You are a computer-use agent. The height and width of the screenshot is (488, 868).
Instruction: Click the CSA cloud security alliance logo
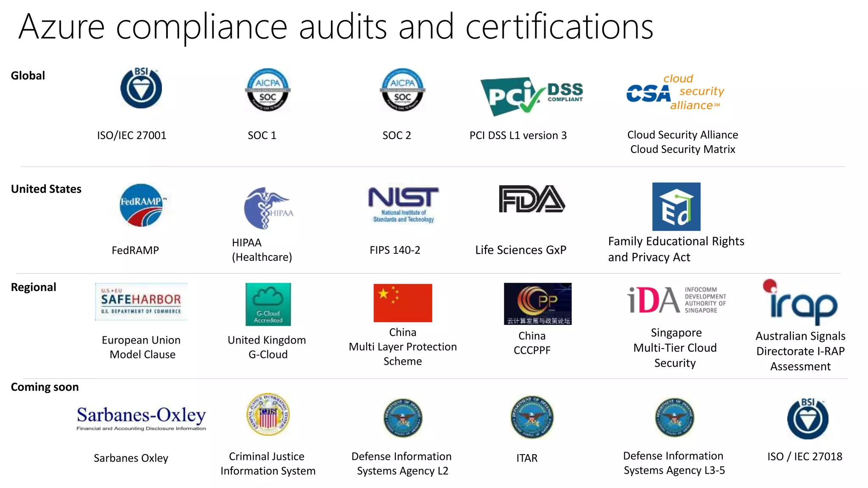point(676,92)
